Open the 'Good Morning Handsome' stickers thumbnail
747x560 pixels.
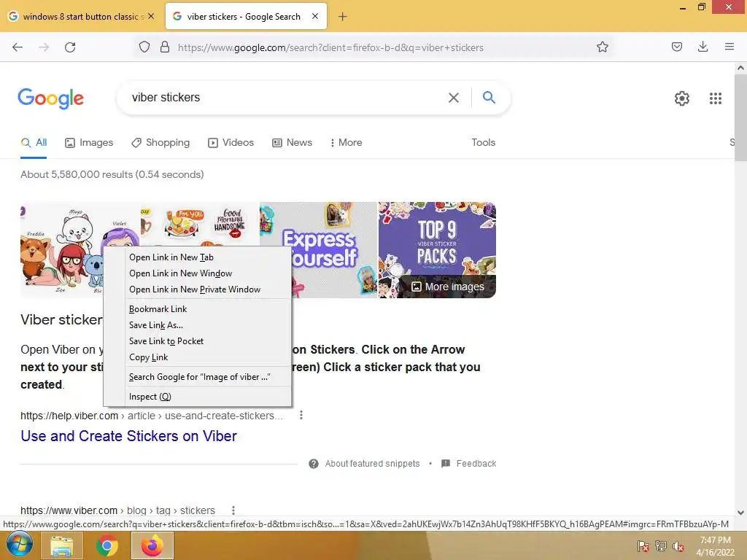pos(200,225)
